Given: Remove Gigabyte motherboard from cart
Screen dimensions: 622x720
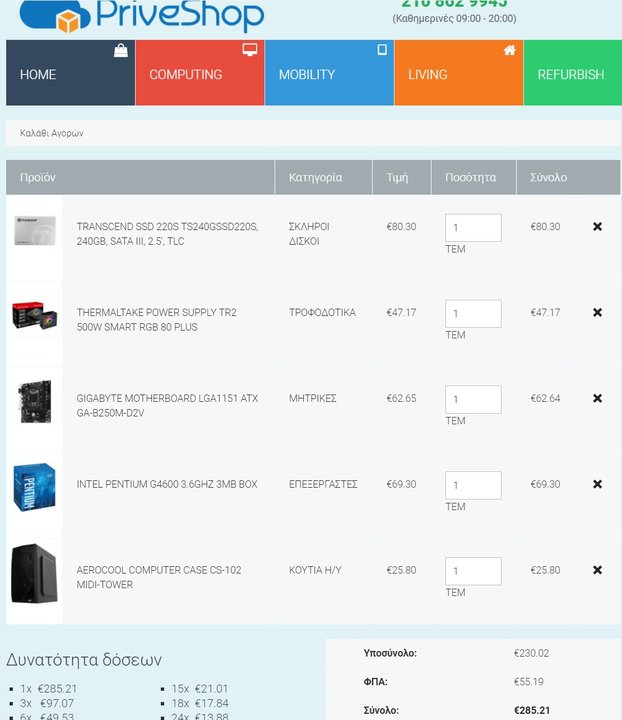Looking at the screenshot, I should tap(597, 398).
